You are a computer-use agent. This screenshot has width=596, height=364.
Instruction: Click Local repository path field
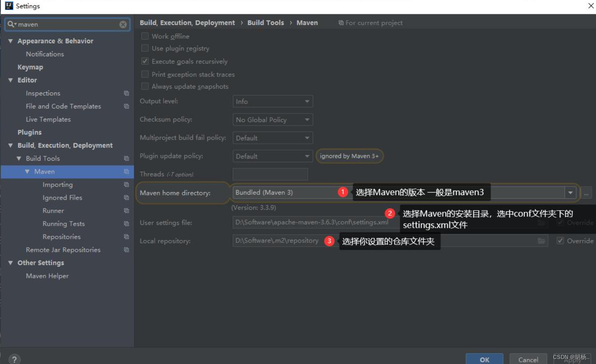tap(390, 241)
